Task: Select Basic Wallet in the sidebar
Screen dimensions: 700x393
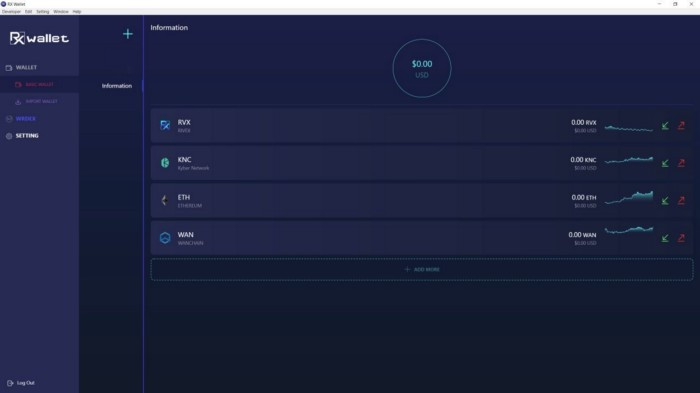Action: pos(39,84)
